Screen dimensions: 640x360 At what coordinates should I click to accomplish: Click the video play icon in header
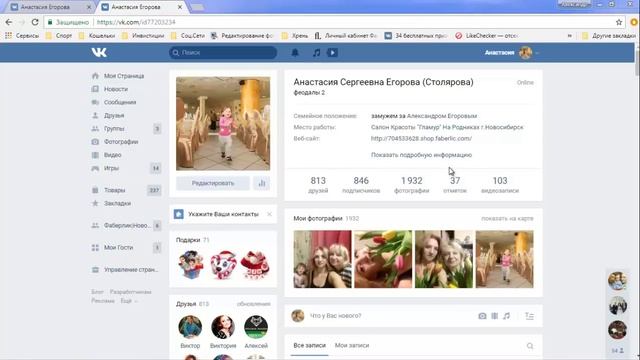pos(332,53)
